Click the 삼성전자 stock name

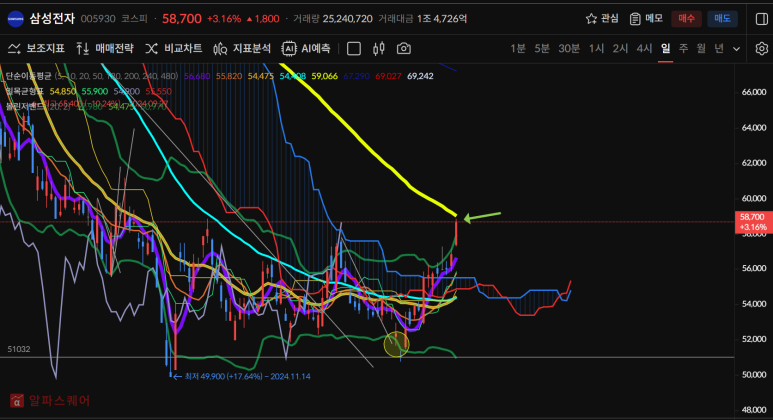(x=52, y=19)
